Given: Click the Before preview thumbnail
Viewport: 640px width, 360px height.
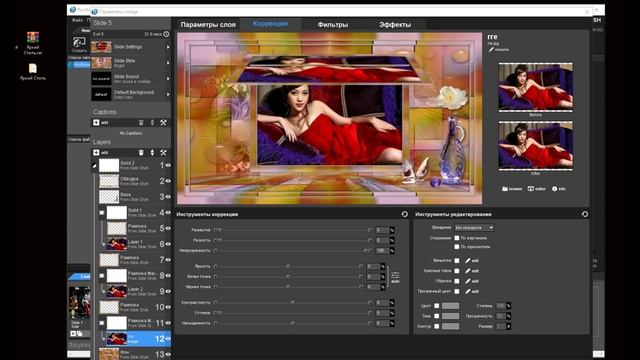Looking at the screenshot, I should [536, 87].
